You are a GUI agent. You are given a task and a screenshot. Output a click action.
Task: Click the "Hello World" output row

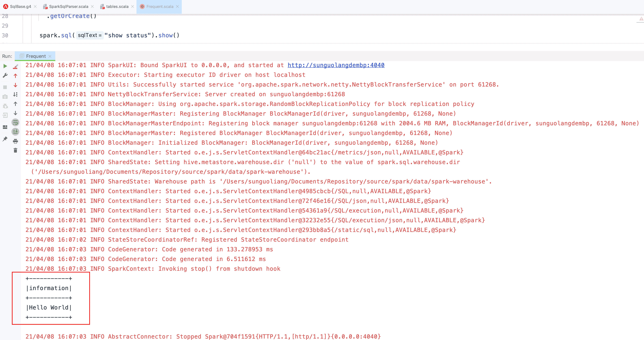[49, 308]
